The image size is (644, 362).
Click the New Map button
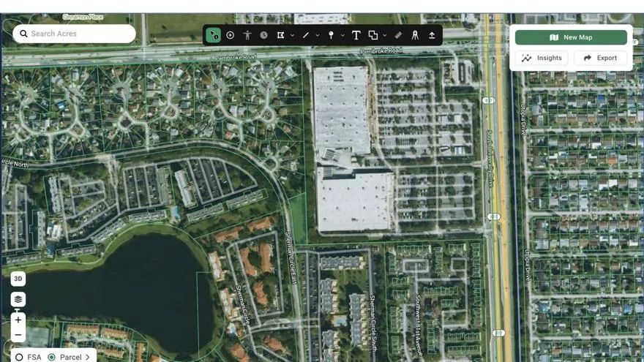[571, 37]
